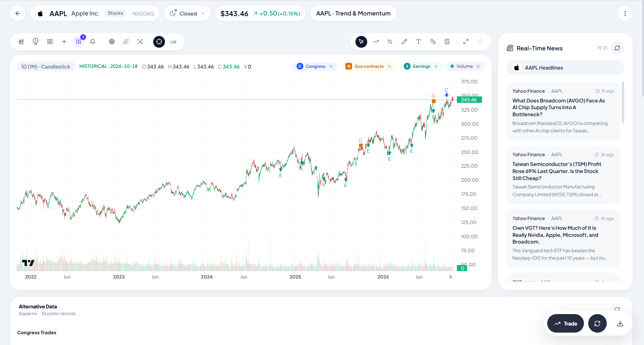Open the 1D (1M) Candlestick selector
The image size is (644, 345).
tap(46, 67)
